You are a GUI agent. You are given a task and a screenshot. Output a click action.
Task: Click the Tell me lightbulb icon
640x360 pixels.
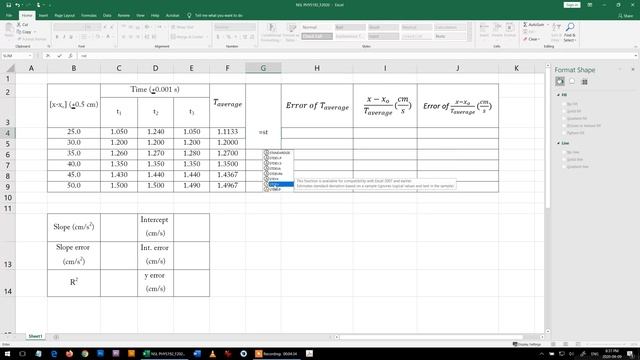[x=189, y=16]
